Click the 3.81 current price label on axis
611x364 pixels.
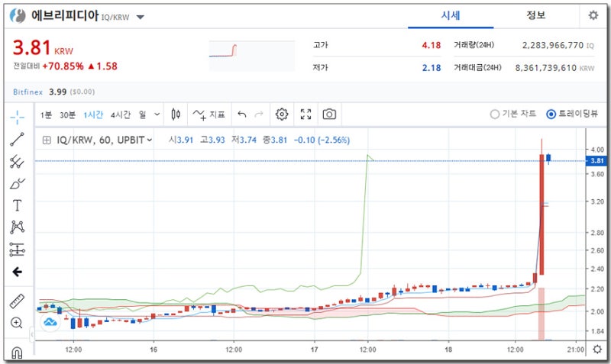point(596,161)
